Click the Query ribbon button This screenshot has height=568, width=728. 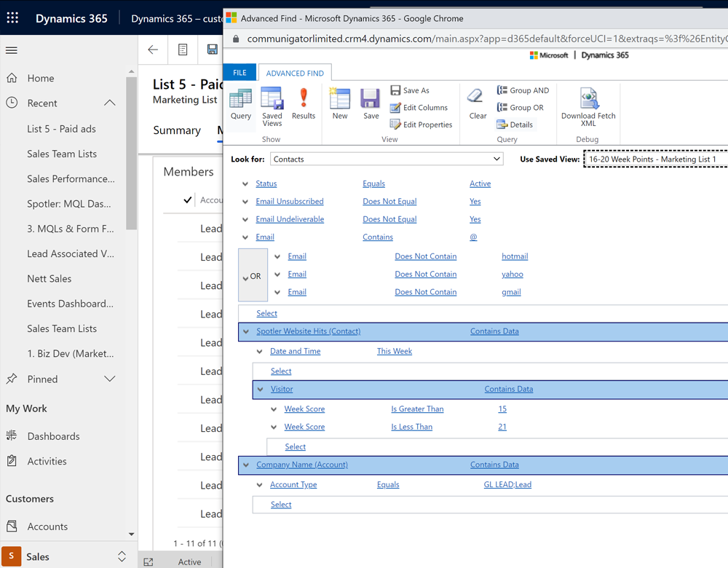(x=240, y=104)
